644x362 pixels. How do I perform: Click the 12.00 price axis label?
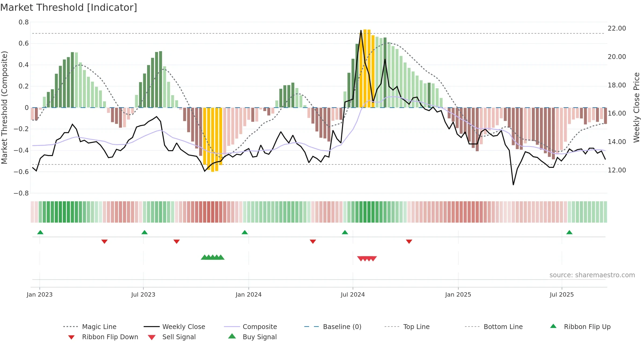617,170
